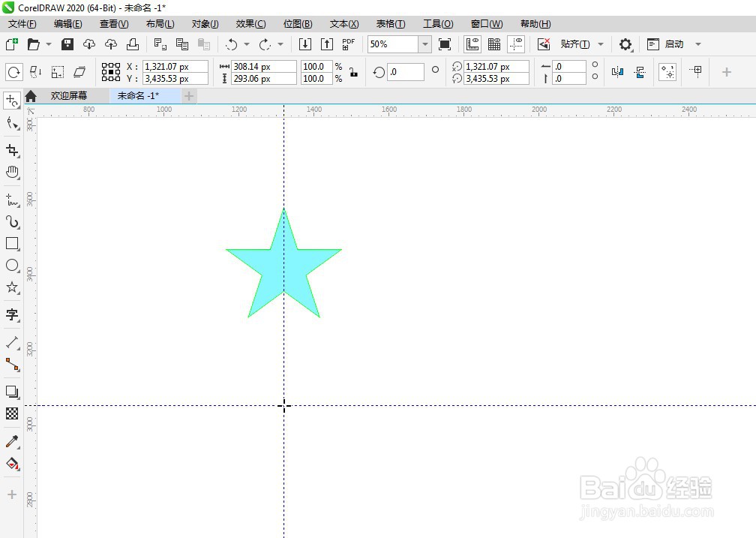The height and width of the screenshot is (538, 756).
Task: Select the Color Eyedropper tool
Action: click(x=13, y=441)
